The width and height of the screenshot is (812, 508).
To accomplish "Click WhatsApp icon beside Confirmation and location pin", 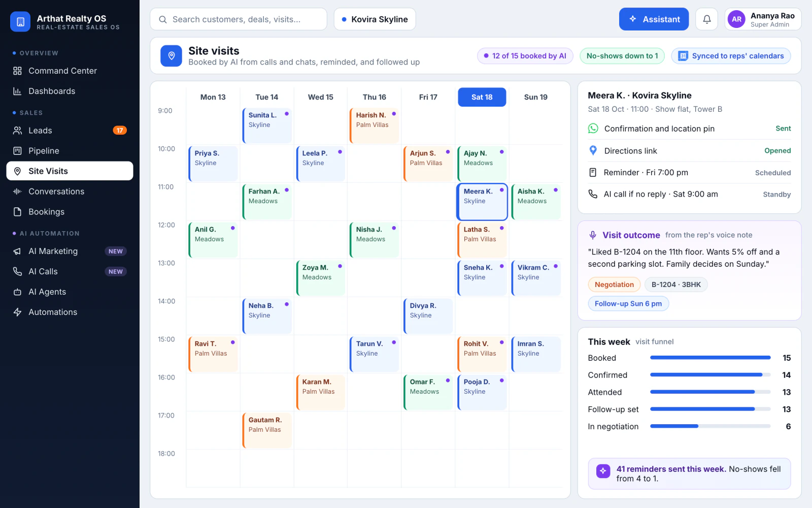I will [593, 129].
